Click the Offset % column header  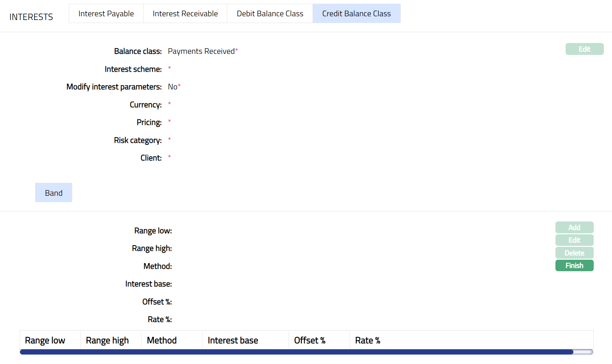coord(310,340)
